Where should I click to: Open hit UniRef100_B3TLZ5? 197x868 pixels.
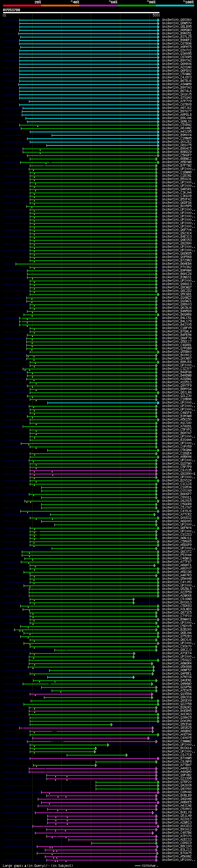(x=177, y=37)
